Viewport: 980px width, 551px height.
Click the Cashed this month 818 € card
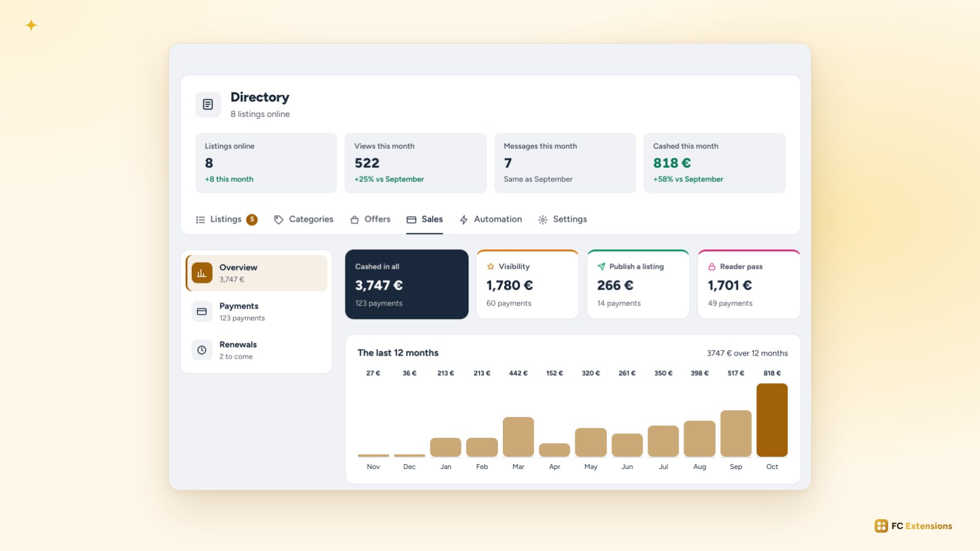coord(714,163)
